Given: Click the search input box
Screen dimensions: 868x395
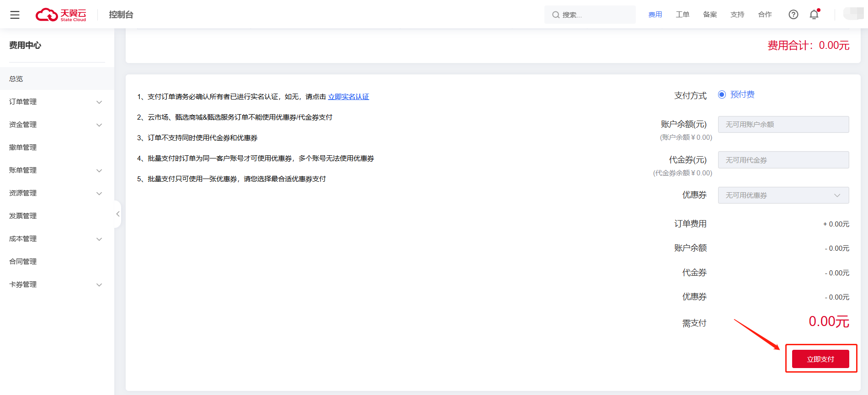Looking at the screenshot, I should 590,15.
